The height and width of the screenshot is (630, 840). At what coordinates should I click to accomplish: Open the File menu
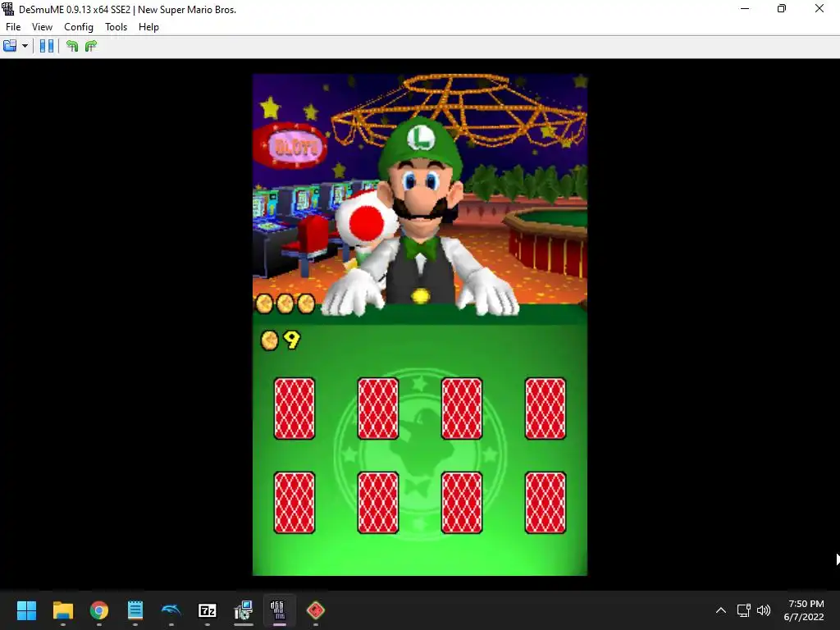pos(13,27)
